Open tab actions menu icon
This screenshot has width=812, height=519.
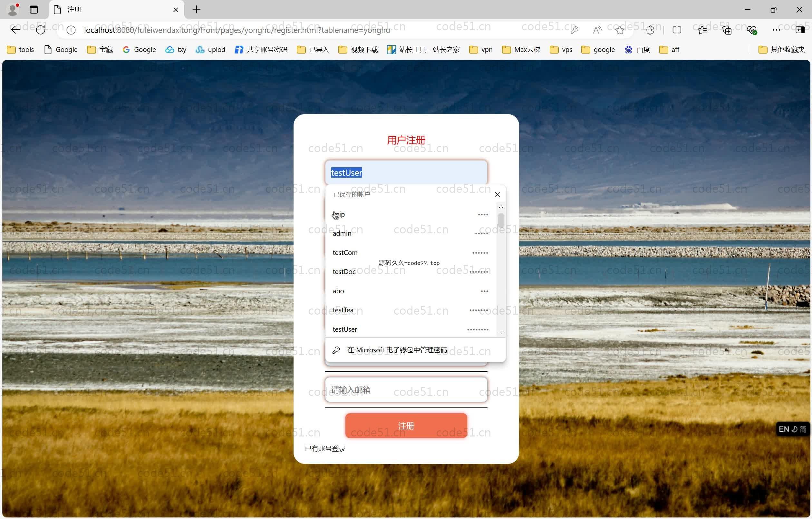click(34, 9)
